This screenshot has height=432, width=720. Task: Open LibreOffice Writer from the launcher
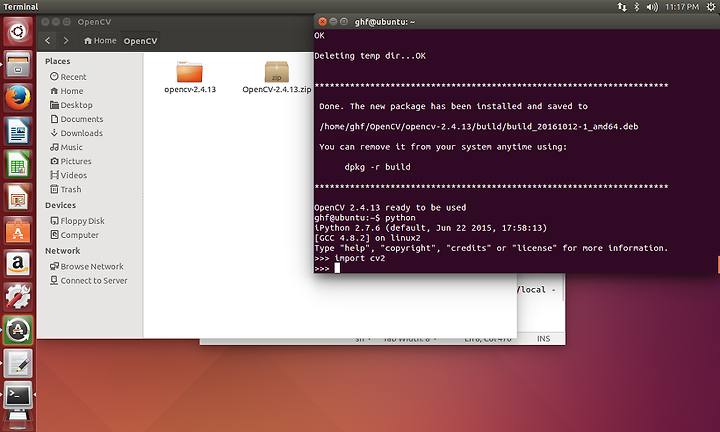pos(18,131)
